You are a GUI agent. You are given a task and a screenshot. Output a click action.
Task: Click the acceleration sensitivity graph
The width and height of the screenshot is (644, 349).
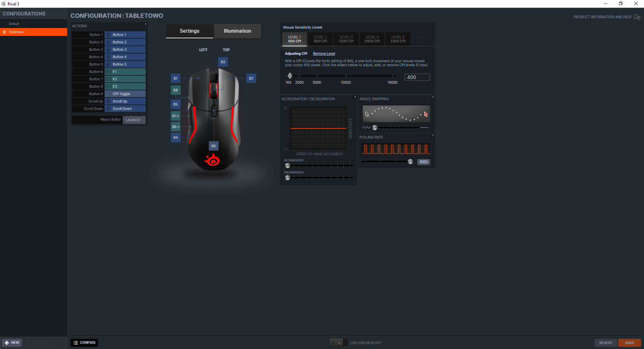click(x=318, y=129)
